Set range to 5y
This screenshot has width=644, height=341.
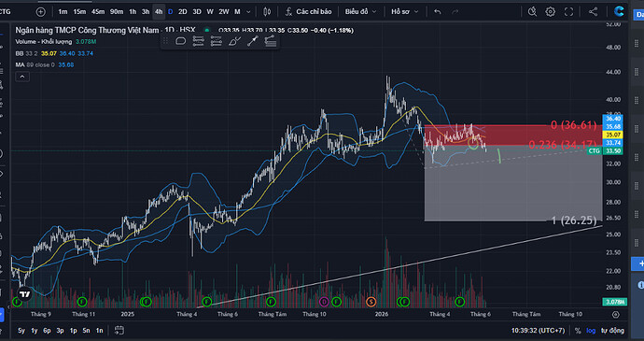point(21,331)
